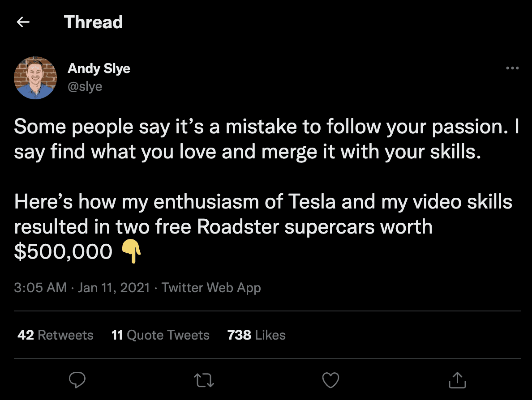
Task: Open the reply composer via speech bubble icon
Action: coord(77,380)
